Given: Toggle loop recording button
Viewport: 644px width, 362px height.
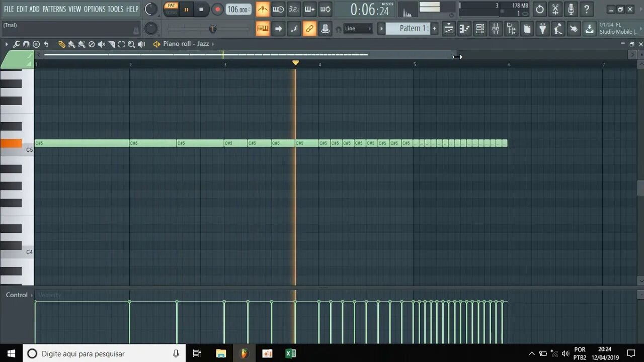Looking at the screenshot, I should click(x=326, y=9).
